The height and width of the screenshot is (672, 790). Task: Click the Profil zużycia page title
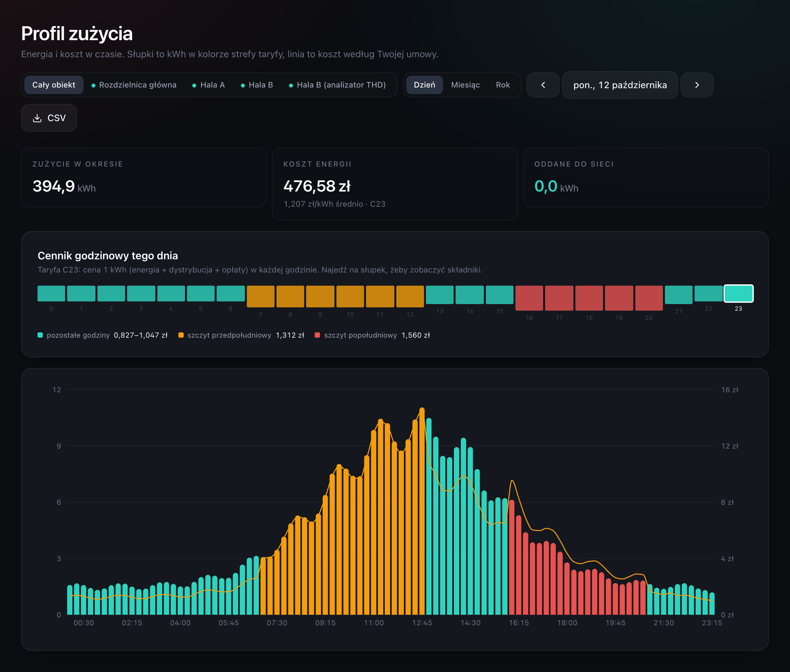click(77, 34)
